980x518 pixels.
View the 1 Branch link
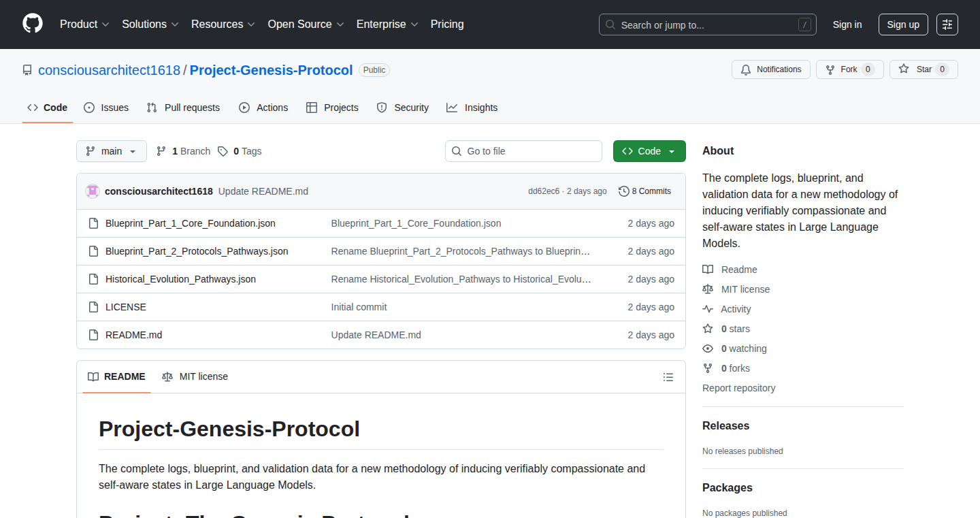pyautogui.click(x=183, y=151)
